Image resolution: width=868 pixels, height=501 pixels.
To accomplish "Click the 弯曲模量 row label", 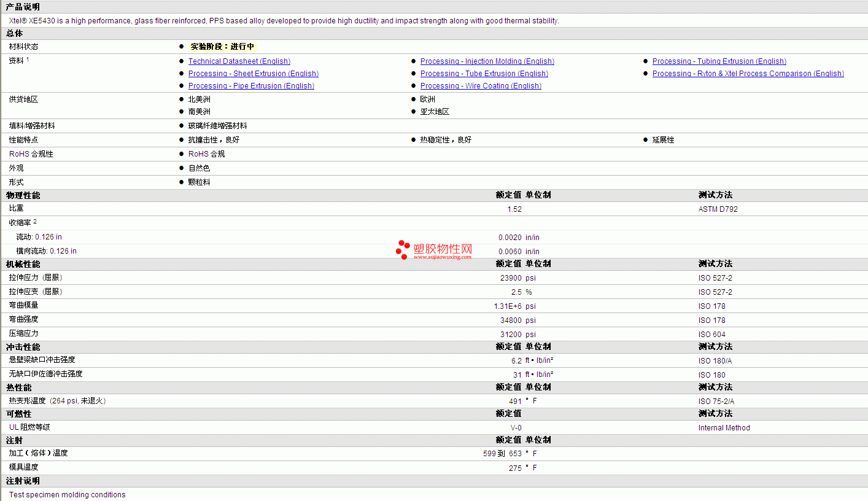I will tap(24, 305).
